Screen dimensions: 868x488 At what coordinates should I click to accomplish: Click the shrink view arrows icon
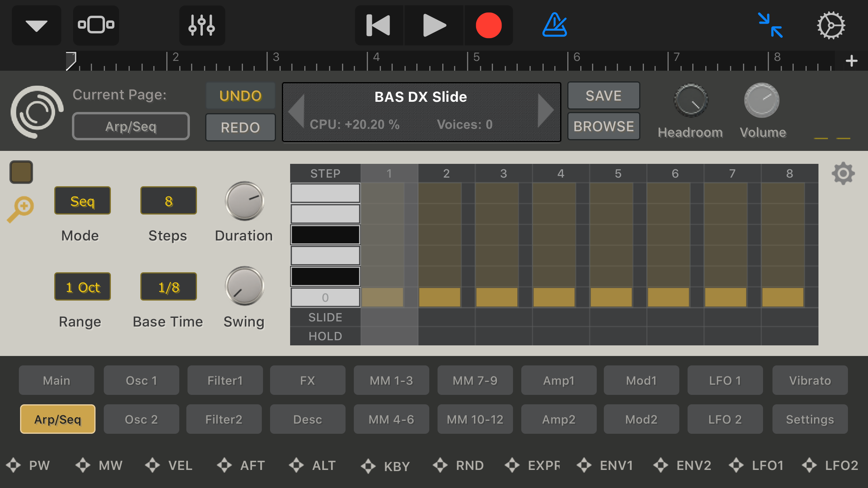(x=770, y=26)
